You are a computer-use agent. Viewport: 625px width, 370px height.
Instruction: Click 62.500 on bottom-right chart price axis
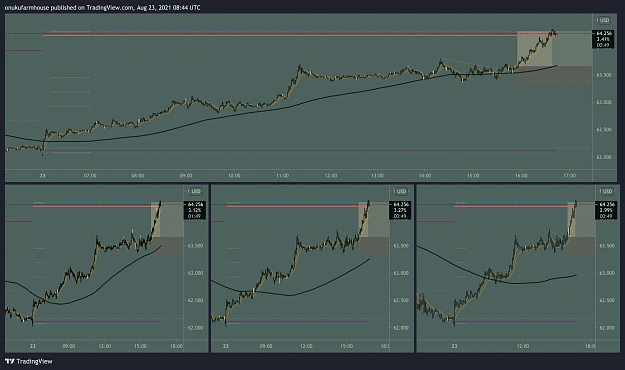click(x=607, y=300)
